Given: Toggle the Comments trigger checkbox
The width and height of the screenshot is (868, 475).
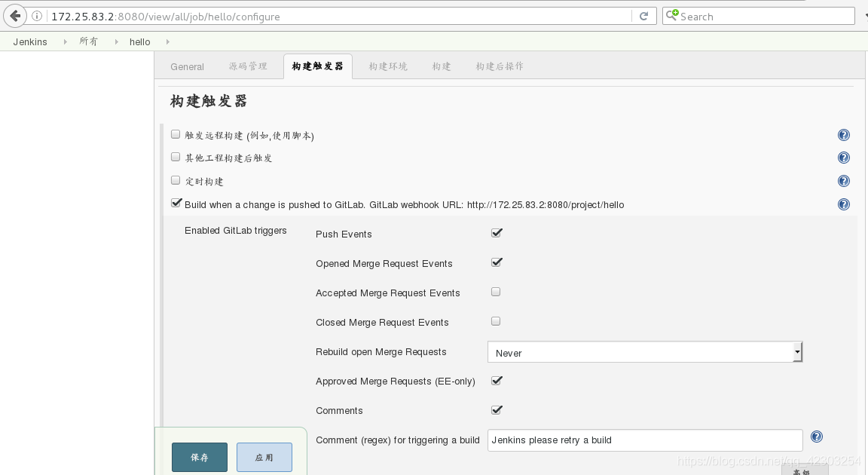Looking at the screenshot, I should pyautogui.click(x=497, y=410).
